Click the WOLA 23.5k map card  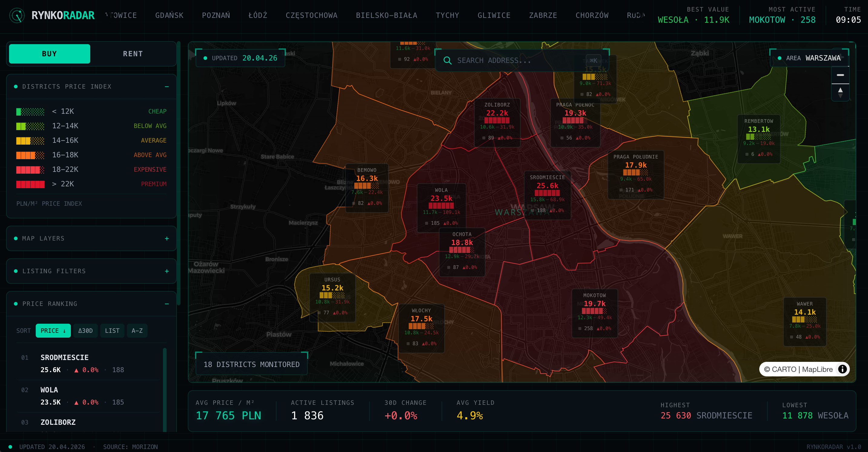tap(441, 208)
